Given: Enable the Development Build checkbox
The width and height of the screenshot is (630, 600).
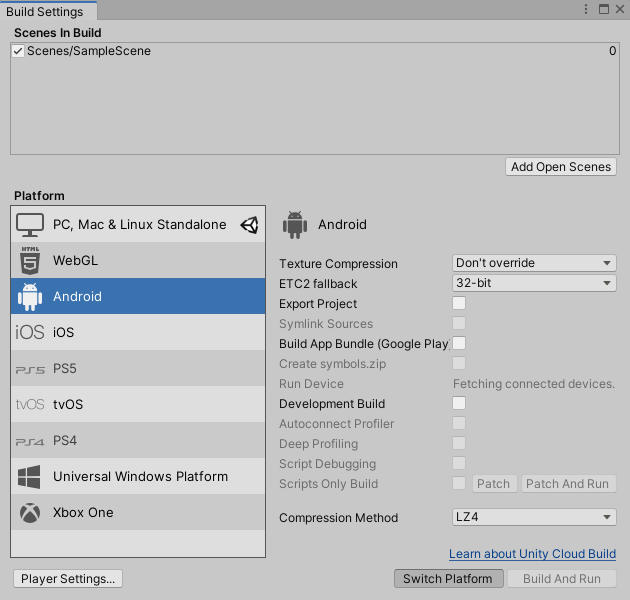Looking at the screenshot, I should click(x=459, y=403).
